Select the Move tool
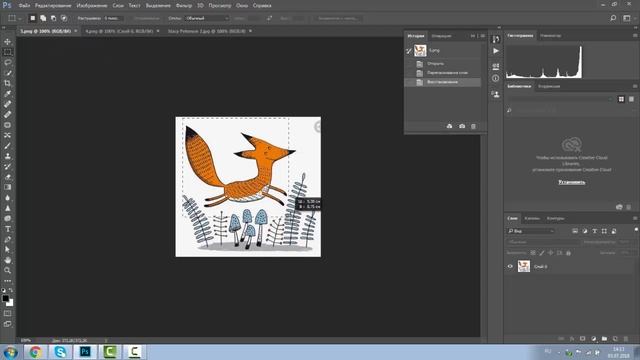The width and height of the screenshot is (640, 360). [x=7, y=42]
